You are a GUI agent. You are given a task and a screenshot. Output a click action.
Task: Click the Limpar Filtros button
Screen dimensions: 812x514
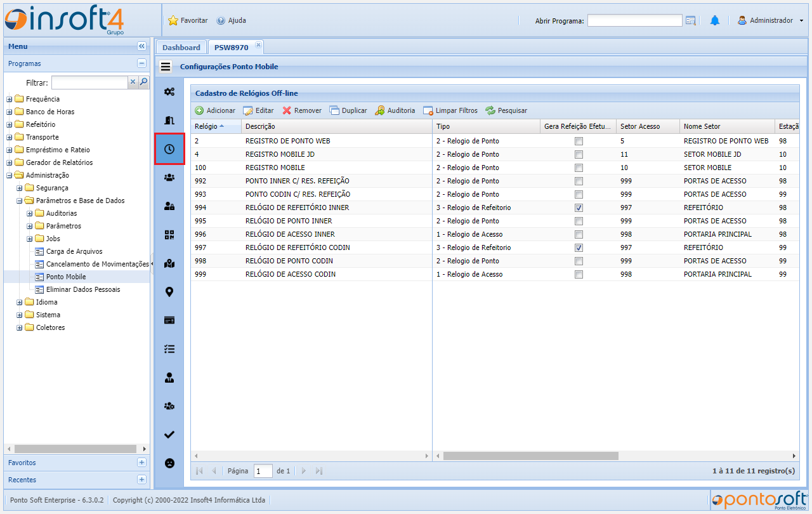click(450, 110)
